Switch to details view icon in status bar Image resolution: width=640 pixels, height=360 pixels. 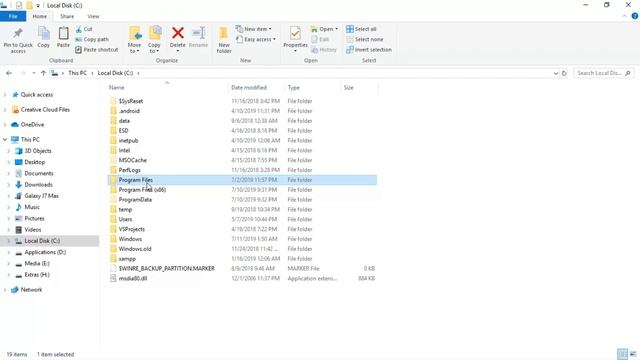coord(622,354)
